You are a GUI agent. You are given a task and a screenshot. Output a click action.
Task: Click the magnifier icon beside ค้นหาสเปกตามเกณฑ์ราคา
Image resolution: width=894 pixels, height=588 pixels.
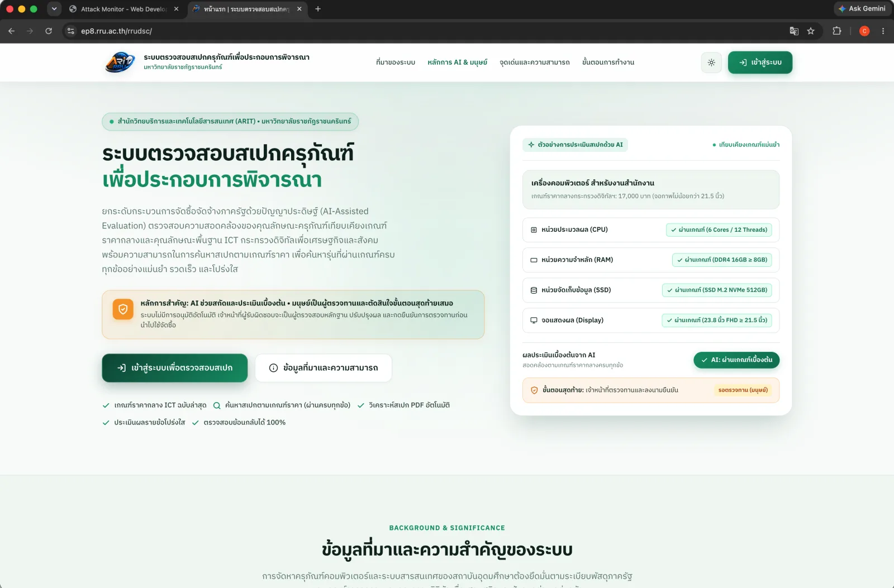(217, 405)
